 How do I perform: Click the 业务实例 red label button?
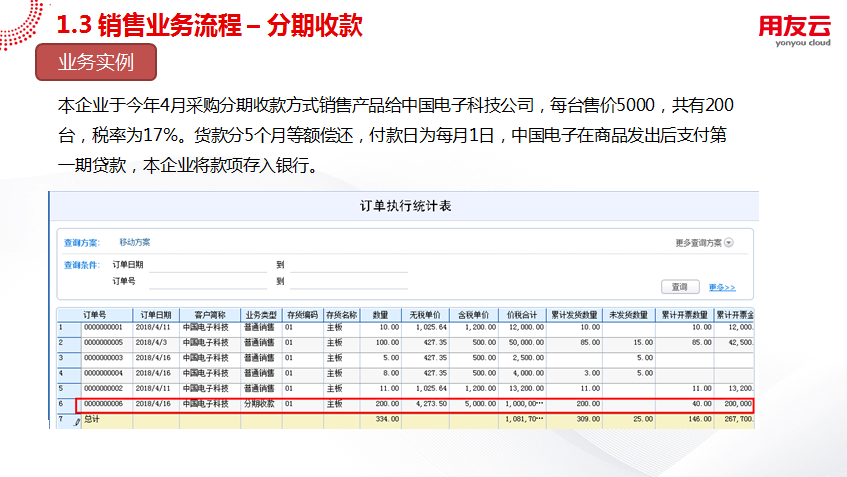(96, 62)
